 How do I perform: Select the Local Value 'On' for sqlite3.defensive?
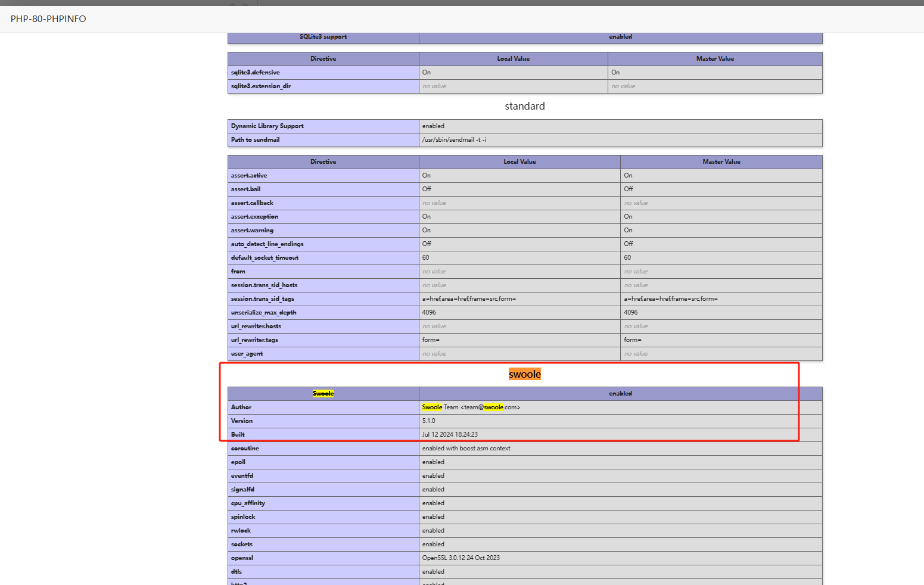(x=427, y=73)
